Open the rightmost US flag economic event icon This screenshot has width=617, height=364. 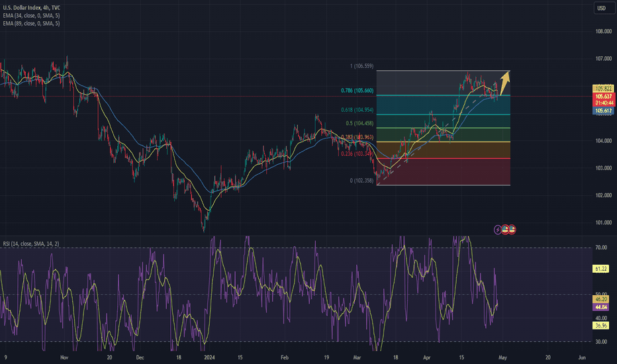pyautogui.click(x=512, y=230)
